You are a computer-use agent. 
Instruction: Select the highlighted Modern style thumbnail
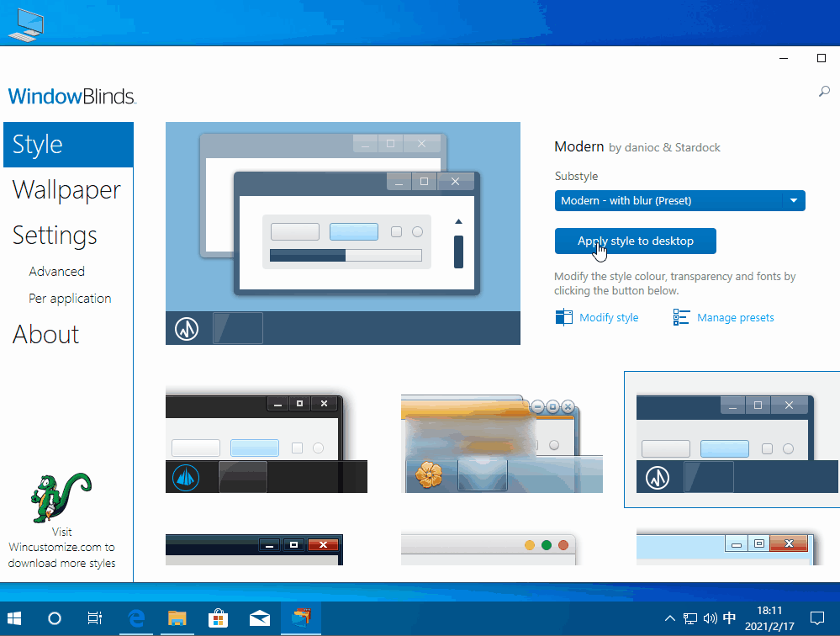click(732, 439)
